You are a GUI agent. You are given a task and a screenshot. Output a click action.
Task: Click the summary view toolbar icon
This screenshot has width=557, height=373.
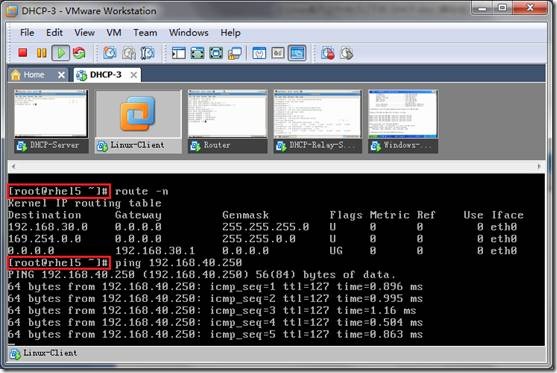pos(259,53)
